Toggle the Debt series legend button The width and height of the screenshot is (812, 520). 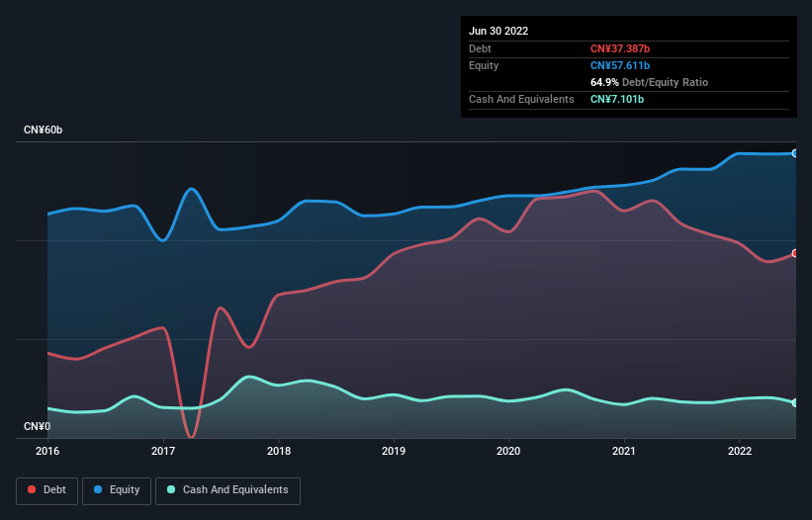(46, 490)
